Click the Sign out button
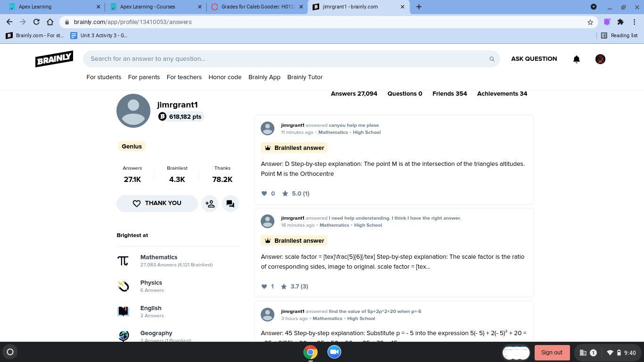The height and width of the screenshot is (362, 644). (x=552, y=353)
